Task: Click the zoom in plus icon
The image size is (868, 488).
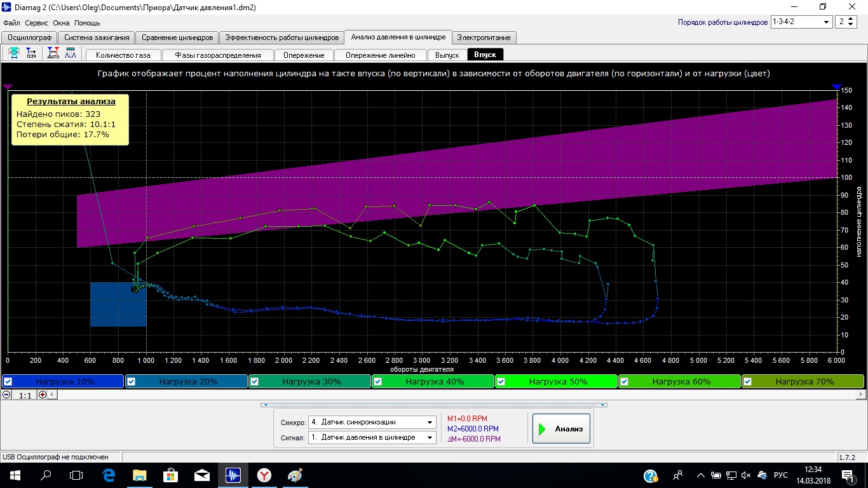Action: [x=43, y=395]
